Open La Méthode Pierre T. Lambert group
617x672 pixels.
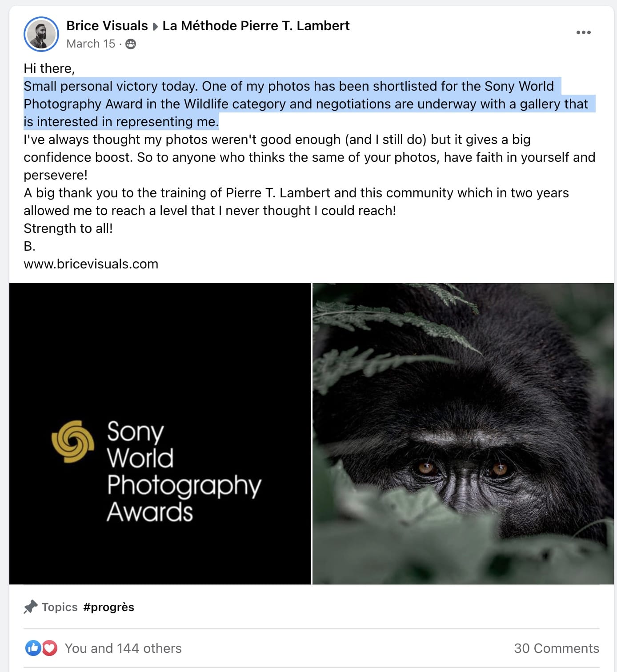[256, 26]
